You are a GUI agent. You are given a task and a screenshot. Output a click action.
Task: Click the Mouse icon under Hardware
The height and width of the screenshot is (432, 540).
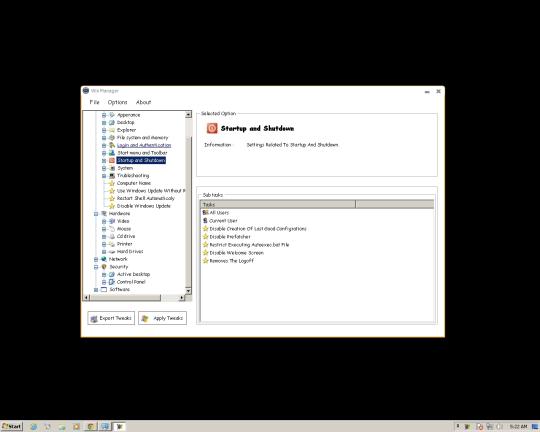click(x=112, y=228)
